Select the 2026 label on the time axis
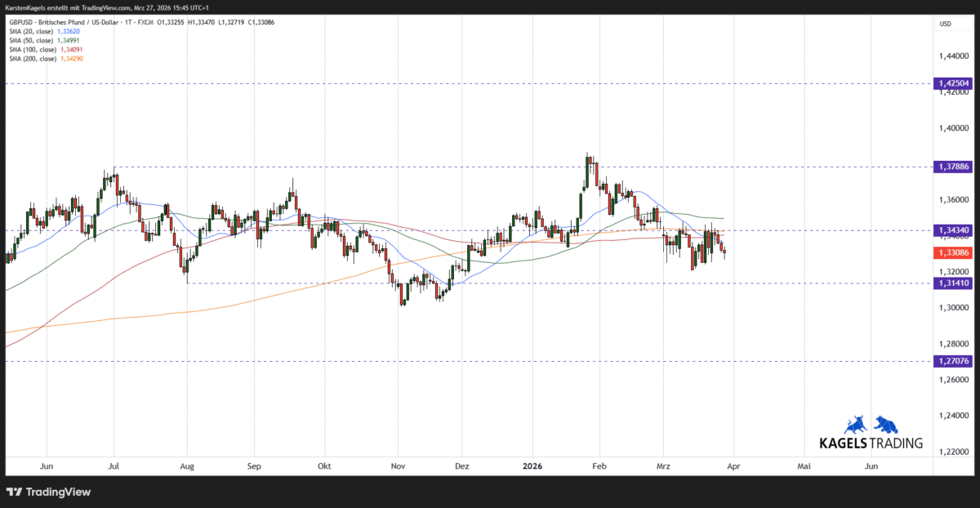Image resolution: width=980 pixels, height=508 pixels. click(532, 466)
